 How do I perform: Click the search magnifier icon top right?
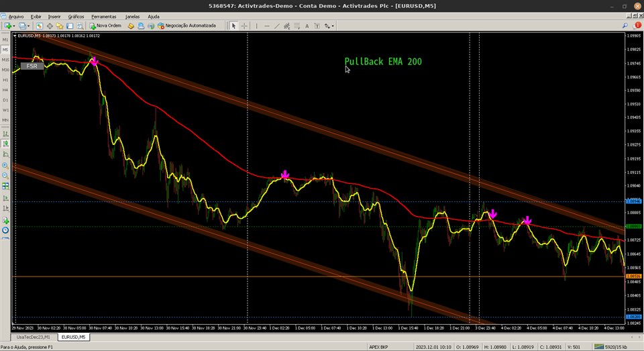625,26
